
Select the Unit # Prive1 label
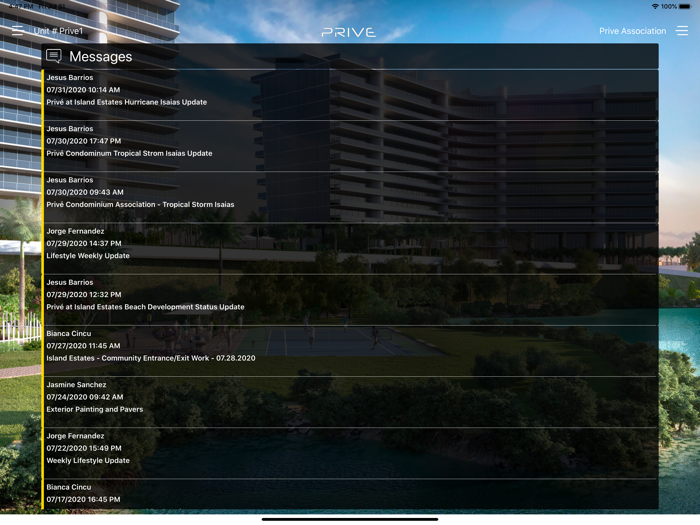58,31
